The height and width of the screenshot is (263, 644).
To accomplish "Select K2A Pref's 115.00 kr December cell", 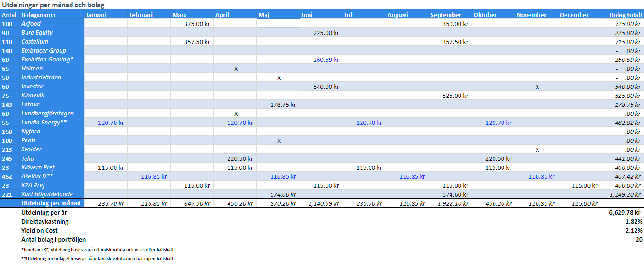I will pyautogui.click(x=580, y=185).
